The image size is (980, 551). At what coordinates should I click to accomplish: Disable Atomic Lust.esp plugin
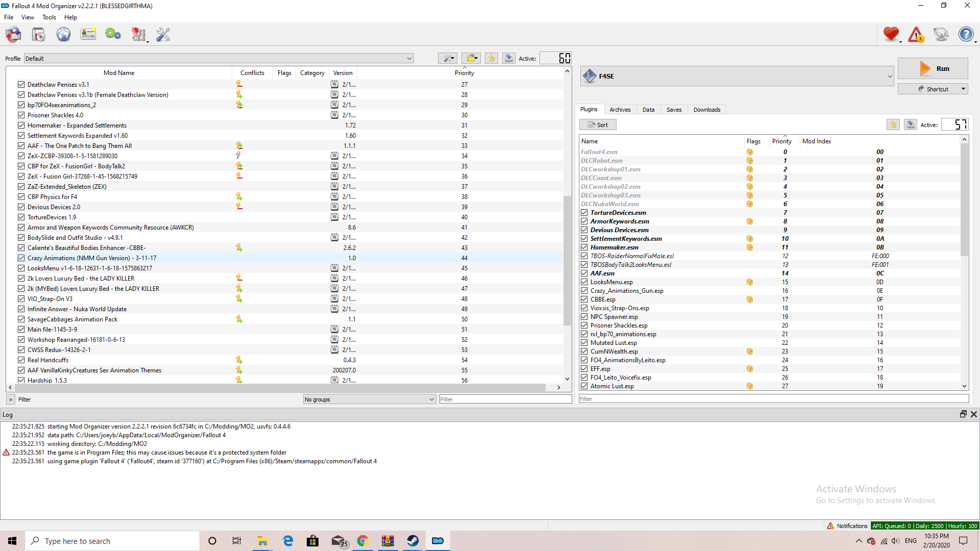(584, 386)
